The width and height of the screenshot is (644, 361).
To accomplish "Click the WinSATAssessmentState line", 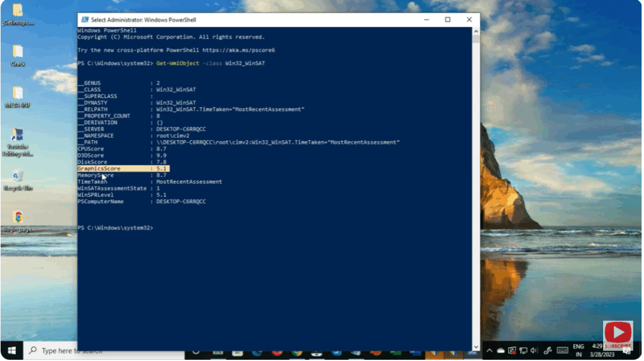I will click(119, 188).
